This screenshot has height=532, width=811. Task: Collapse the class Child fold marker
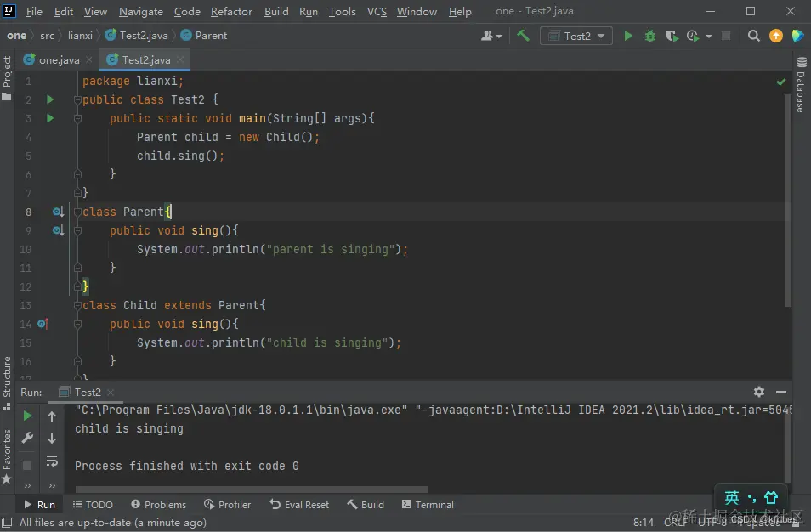(77, 305)
